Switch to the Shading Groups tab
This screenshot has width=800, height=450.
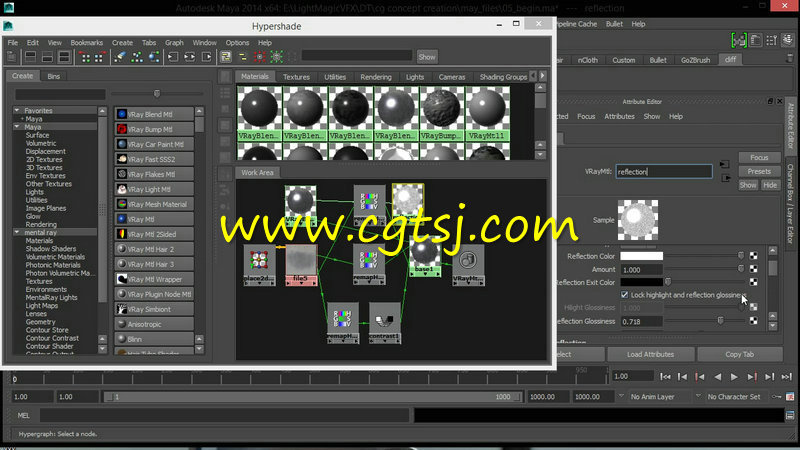503,77
